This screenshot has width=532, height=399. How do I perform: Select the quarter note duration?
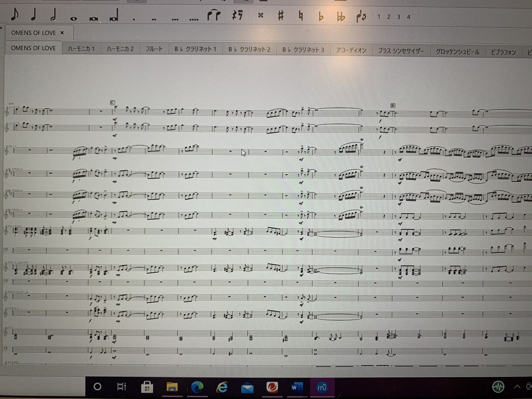(x=33, y=16)
